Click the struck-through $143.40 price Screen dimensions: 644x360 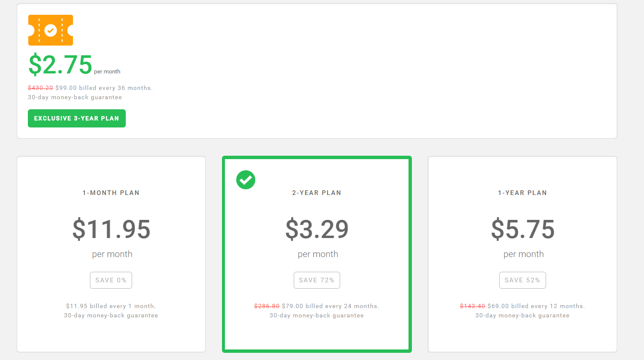(473, 306)
